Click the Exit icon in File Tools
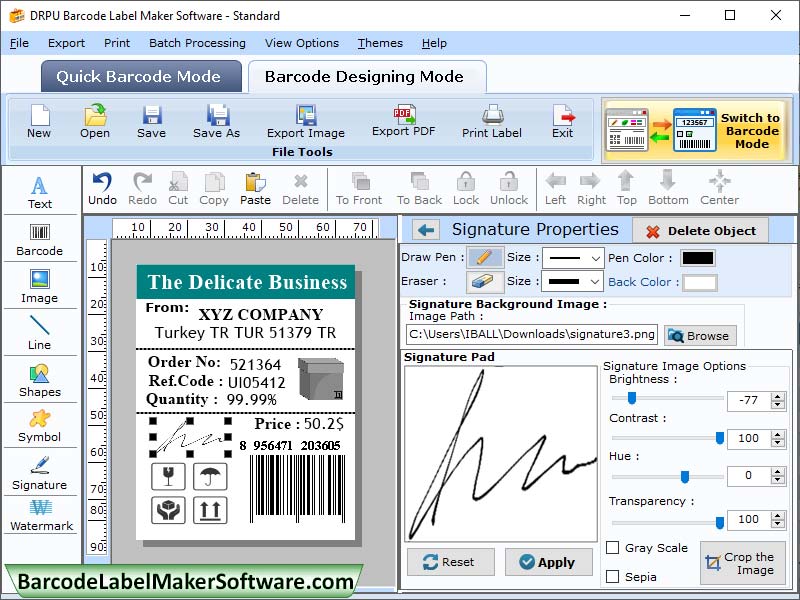This screenshot has width=800, height=600. point(563,121)
